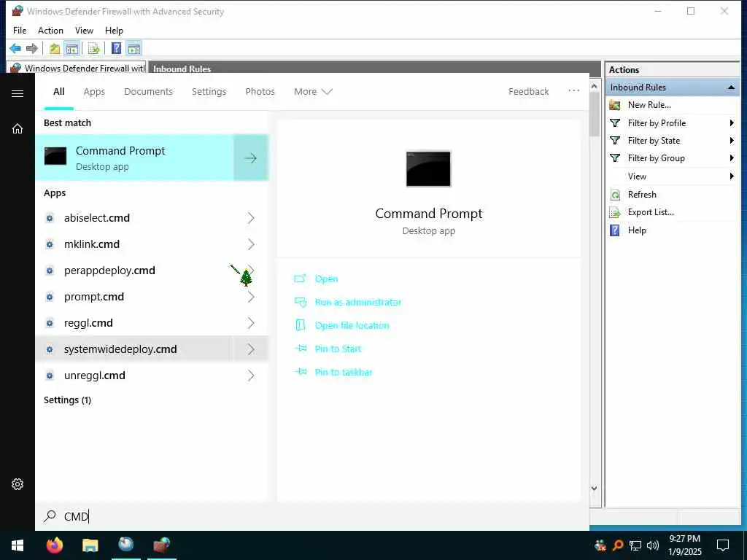Select the Command Prompt best match result
This screenshot has width=747, height=560.
(x=134, y=158)
